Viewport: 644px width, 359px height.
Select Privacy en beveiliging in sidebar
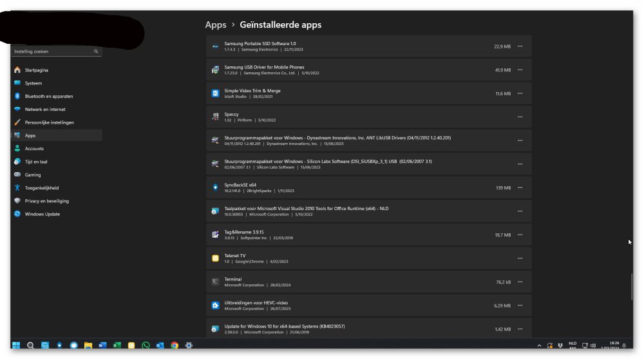[x=46, y=201]
